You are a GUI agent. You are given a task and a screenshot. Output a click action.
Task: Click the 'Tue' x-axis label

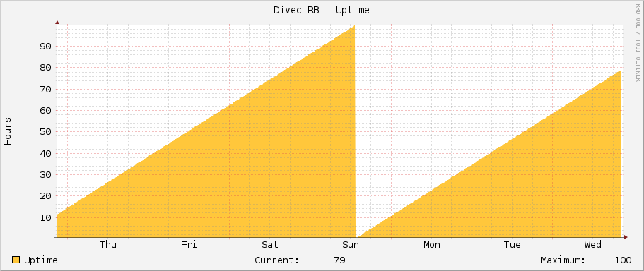(x=513, y=245)
